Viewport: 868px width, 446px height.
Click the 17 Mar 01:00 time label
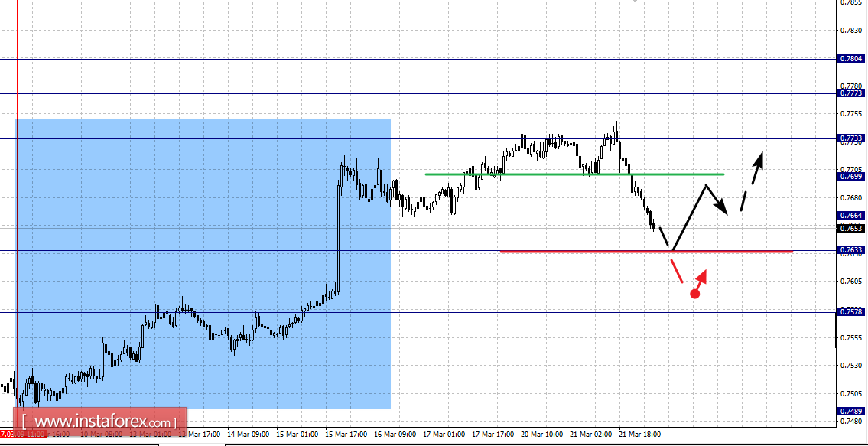click(444, 434)
